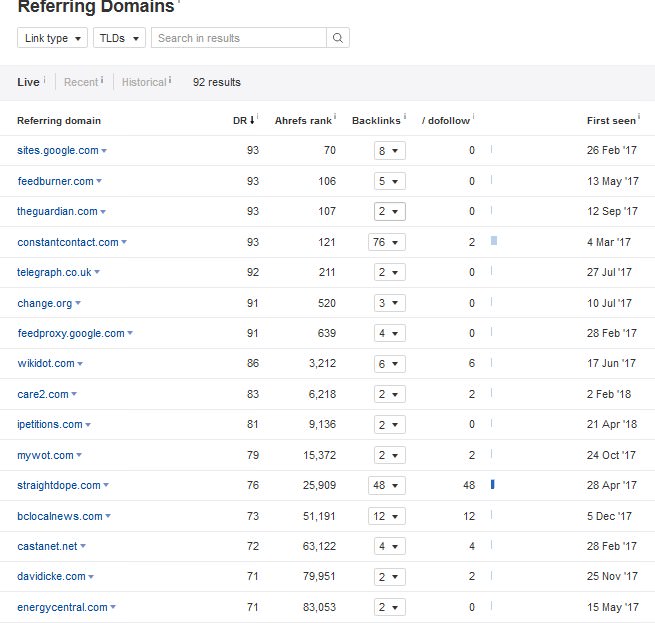
Task: Open the theguardian.com domain link
Action: 57,211
